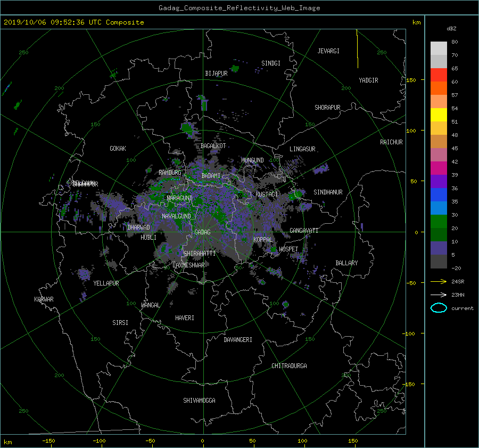The height and width of the screenshot is (448, 479).
Task: Click the LAXMESHWAR label
Action: 188,265
